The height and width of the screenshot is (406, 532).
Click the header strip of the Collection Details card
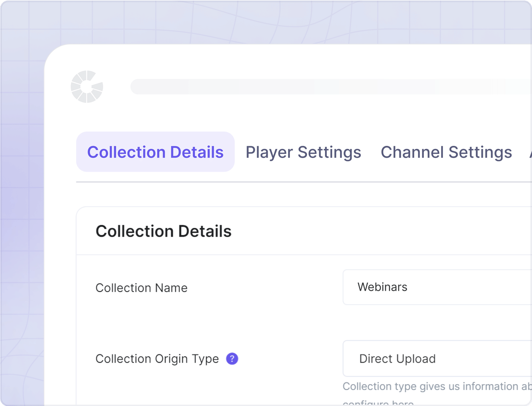(377, 231)
